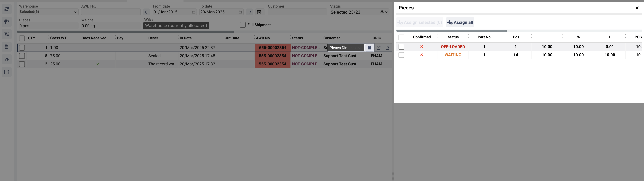The height and width of the screenshot is (181, 644).
Task: Open the sliders settings icon in sidebar
Action: (7, 22)
